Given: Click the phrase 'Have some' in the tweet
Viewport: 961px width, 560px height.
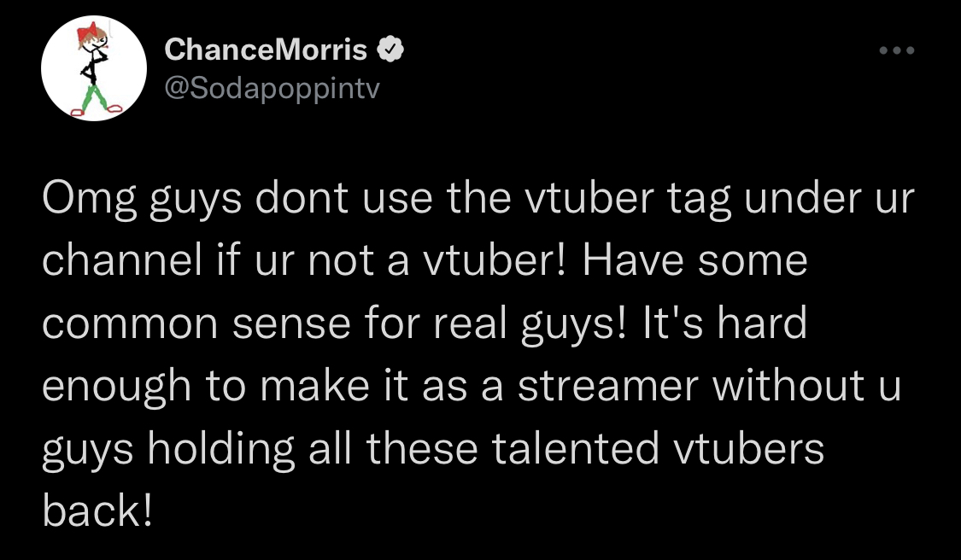Looking at the screenshot, I should (694, 260).
